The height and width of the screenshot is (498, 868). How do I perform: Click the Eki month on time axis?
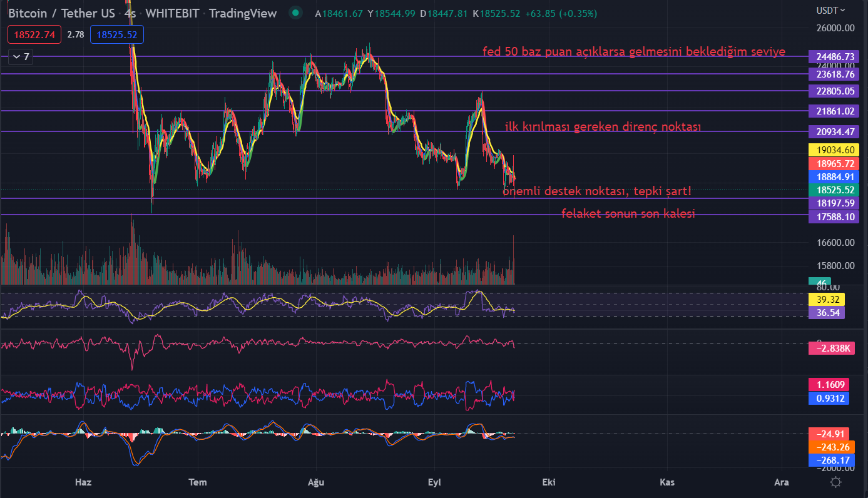[549, 482]
